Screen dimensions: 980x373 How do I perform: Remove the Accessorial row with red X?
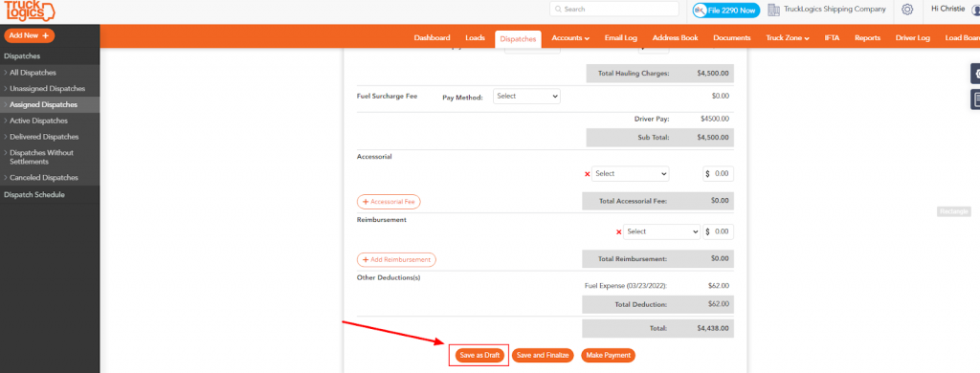[x=587, y=174]
